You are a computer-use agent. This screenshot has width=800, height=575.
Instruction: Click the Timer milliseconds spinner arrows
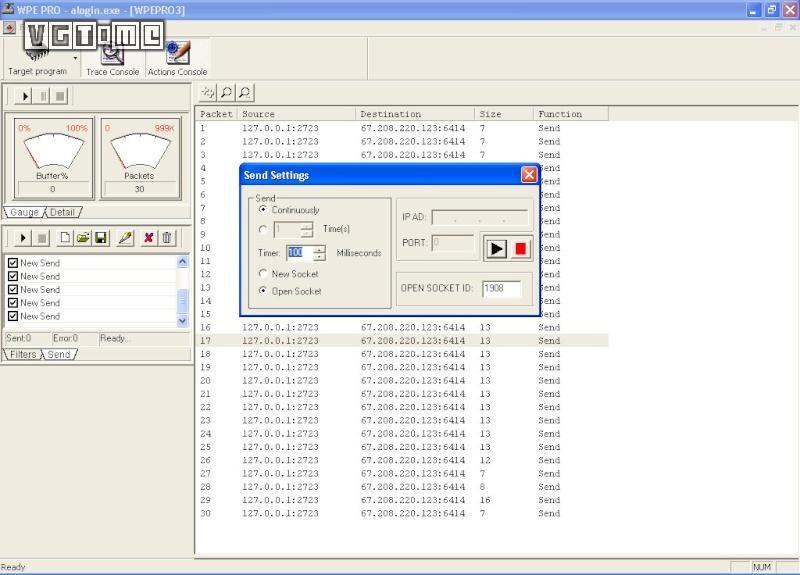click(x=319, y=253)
